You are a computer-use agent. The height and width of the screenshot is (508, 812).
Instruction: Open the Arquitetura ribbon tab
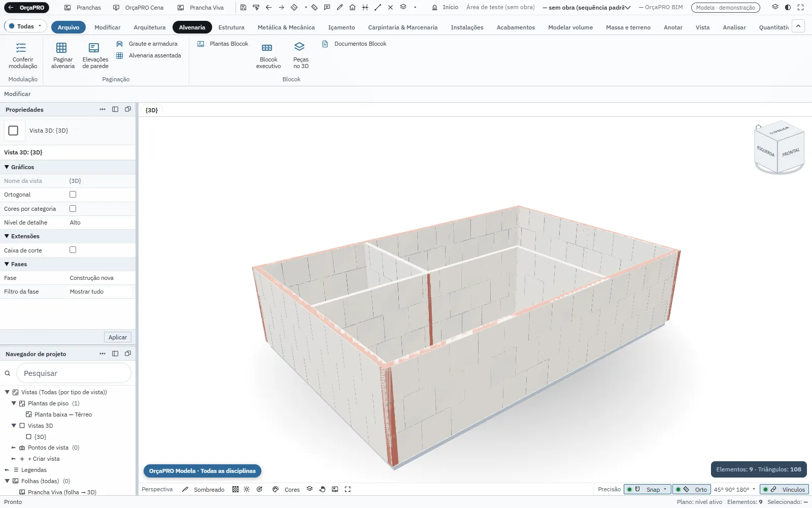pos(149,27)
